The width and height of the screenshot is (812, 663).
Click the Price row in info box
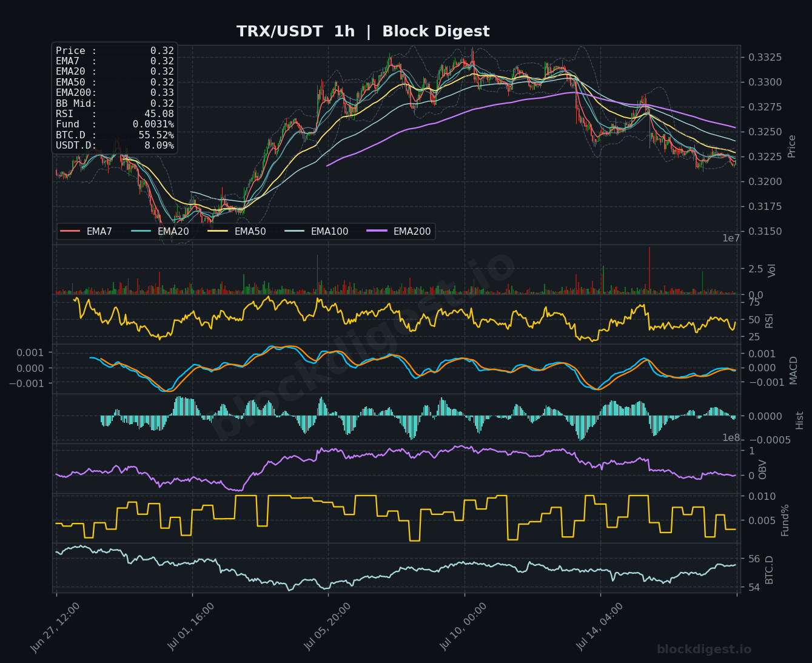pyautogui.click(x=115, y=51)
